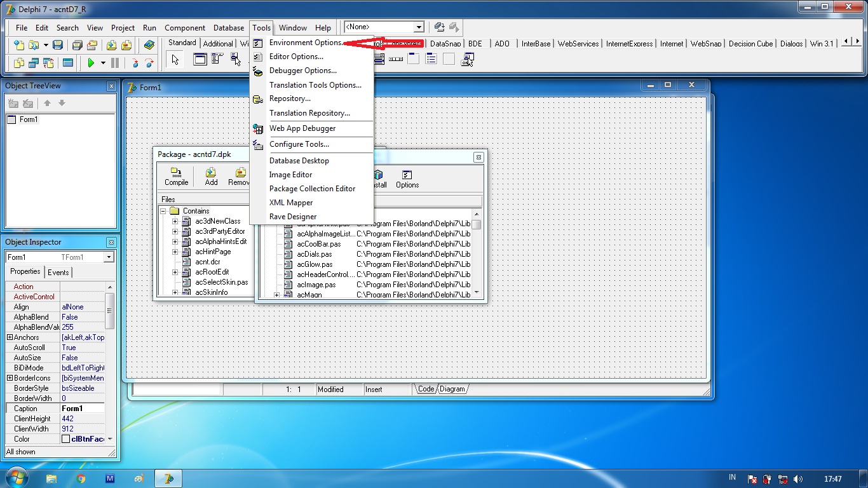Click the New Items toolbar icon

point(18,44)
